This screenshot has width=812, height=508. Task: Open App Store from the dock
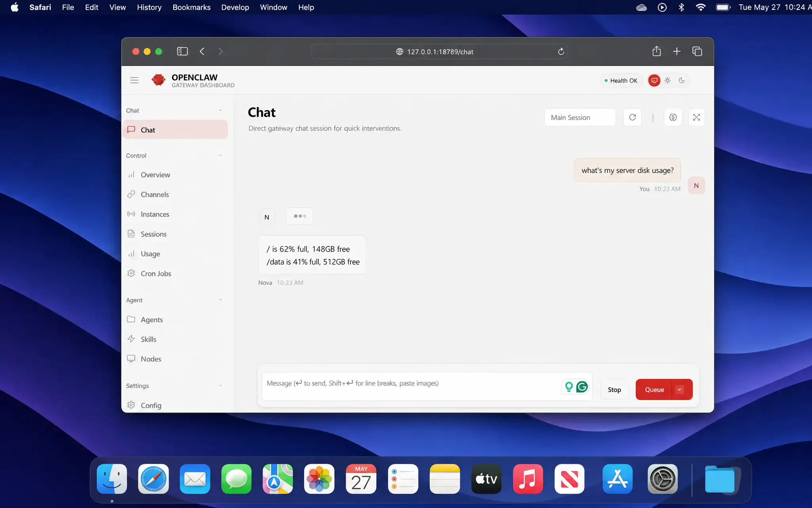[x=617, y=479]
